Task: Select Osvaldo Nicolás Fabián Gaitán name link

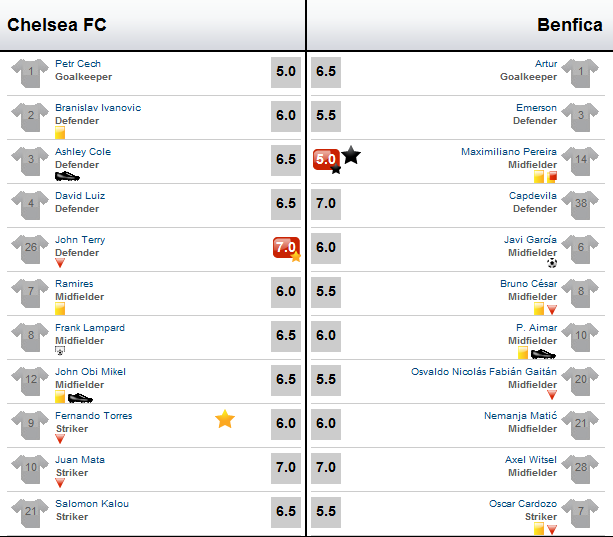Action: pyautogui.click(x=484, y=372)
